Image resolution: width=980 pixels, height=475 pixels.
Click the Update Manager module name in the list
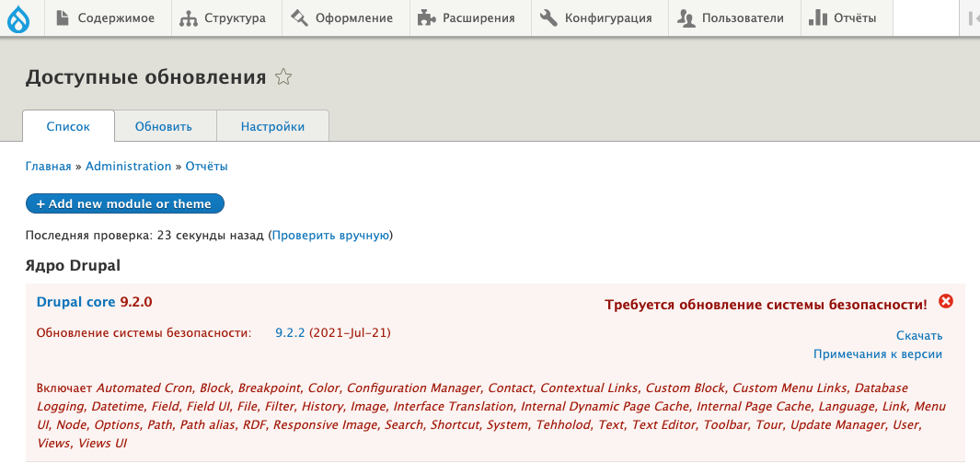click(838, 425)
